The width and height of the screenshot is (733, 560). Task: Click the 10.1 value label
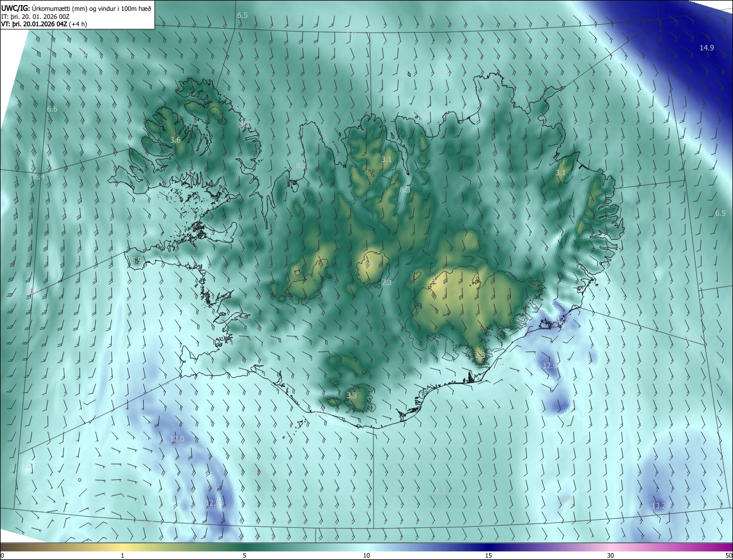click(30, 466)
